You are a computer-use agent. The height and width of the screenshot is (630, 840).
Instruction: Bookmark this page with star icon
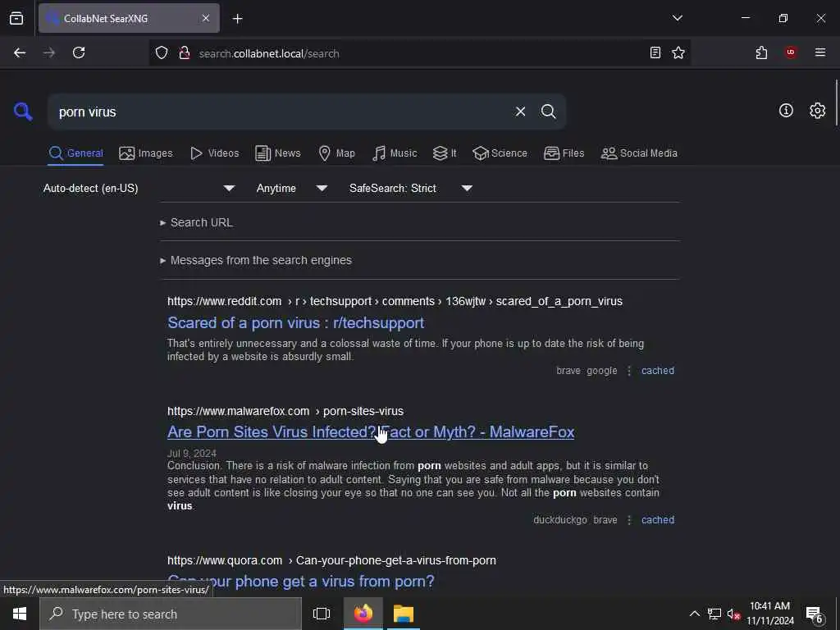click(x=678, y=52)
